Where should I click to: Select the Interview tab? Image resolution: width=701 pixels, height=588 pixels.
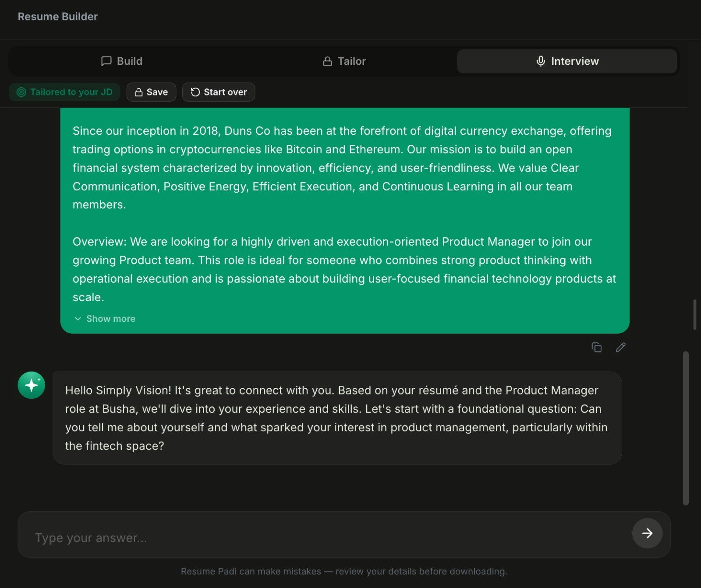[x=567, y=61]
